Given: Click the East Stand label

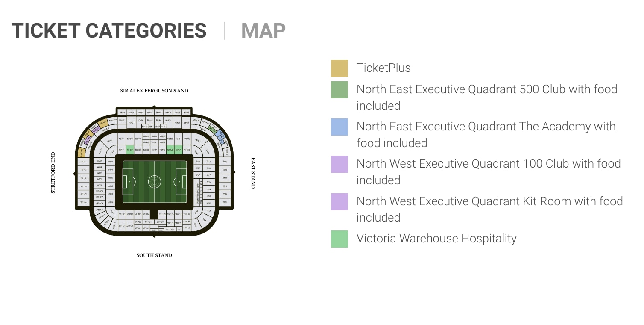Looking at the screenshot, I should pos(252,173).
